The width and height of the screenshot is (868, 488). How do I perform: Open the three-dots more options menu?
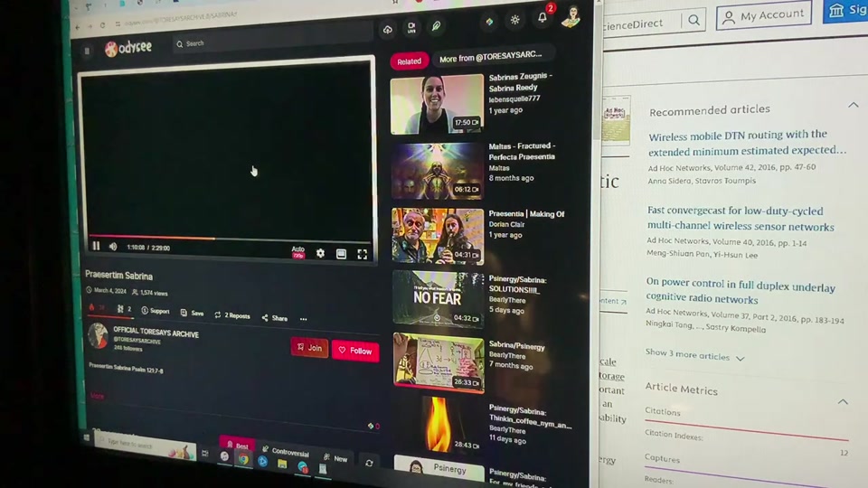pos(303,319)
